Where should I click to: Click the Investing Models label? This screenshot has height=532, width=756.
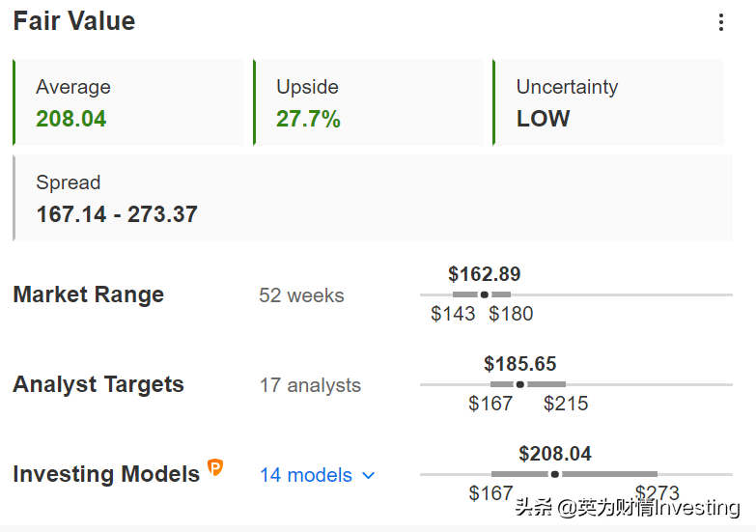pos(106,474)
